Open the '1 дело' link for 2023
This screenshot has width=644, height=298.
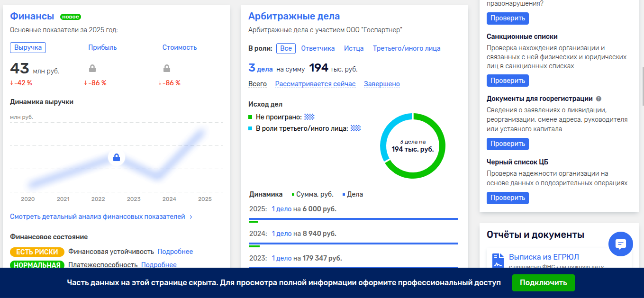(281, 258)
